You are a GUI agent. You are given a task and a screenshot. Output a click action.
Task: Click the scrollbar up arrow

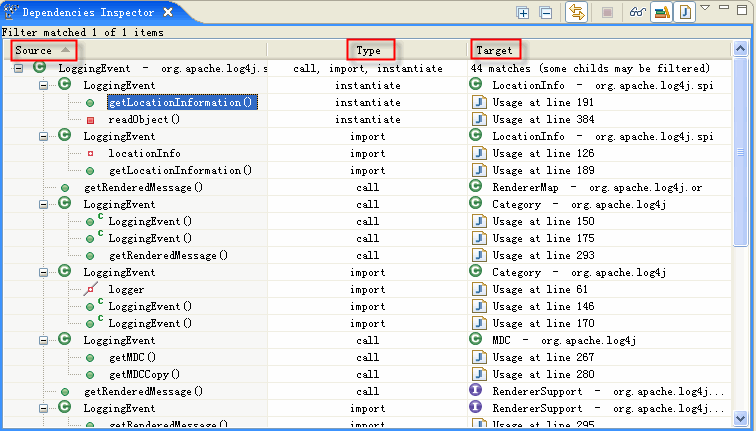(740, 49)
